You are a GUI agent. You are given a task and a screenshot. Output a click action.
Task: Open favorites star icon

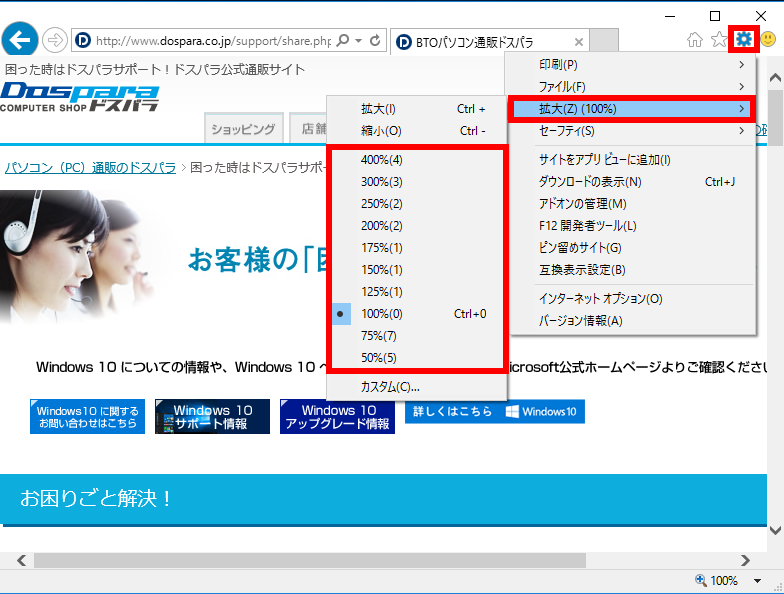(719, 39)
